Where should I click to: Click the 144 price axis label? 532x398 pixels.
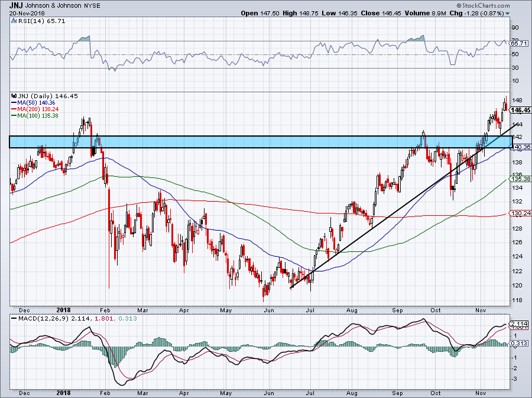pos(517,125)
